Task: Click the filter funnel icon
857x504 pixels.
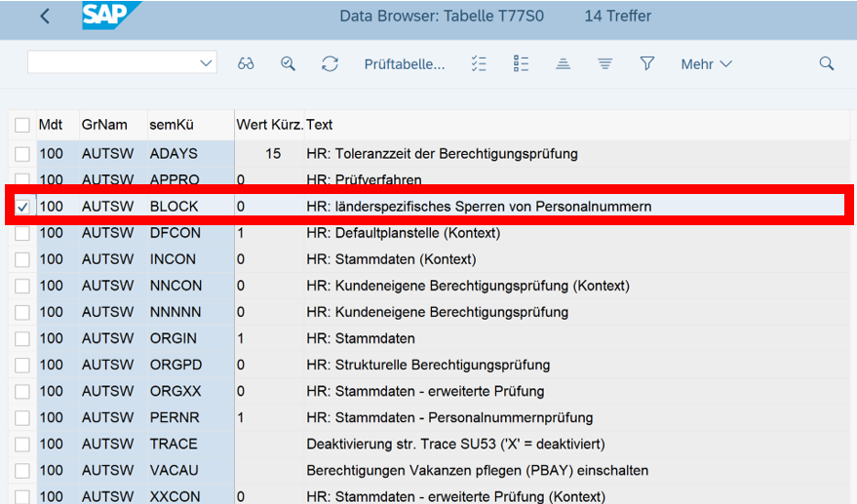Action: pyautogui.click(x=646, y=64)
